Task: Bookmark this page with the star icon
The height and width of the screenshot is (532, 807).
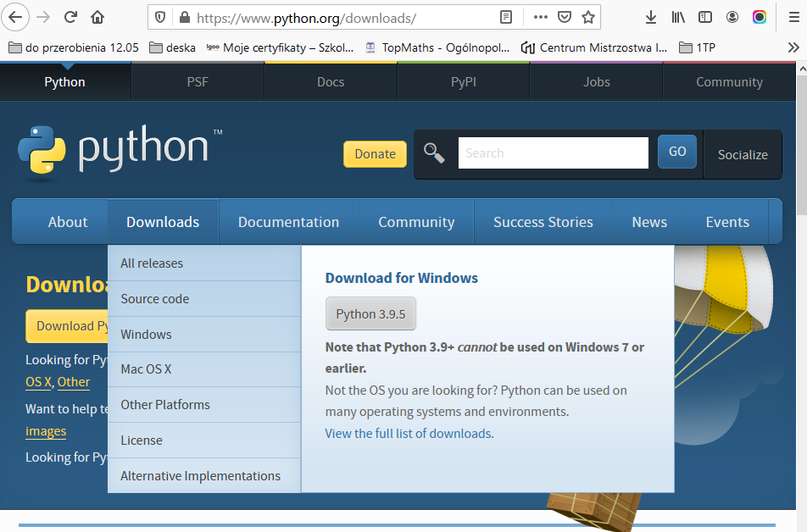Action: pos(588,18)
